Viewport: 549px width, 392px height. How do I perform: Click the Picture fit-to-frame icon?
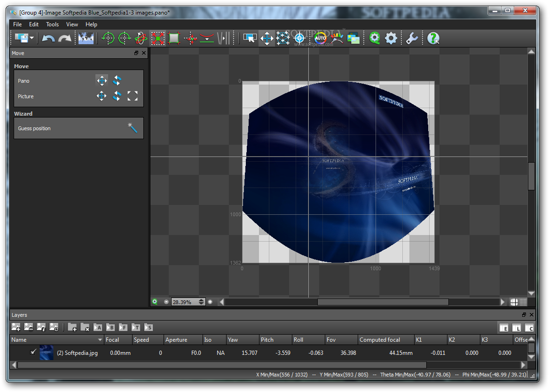(133, 96)
